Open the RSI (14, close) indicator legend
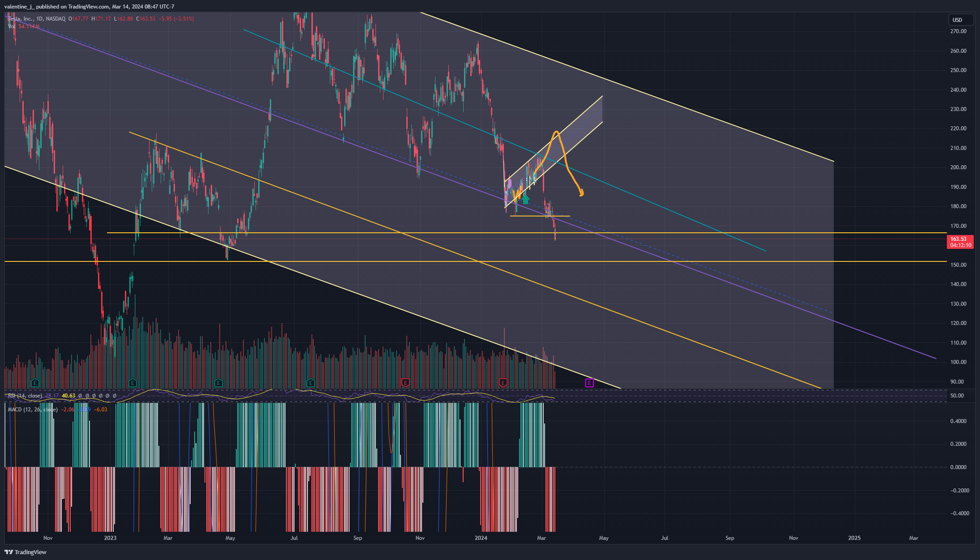 click(x=25, y=396)
